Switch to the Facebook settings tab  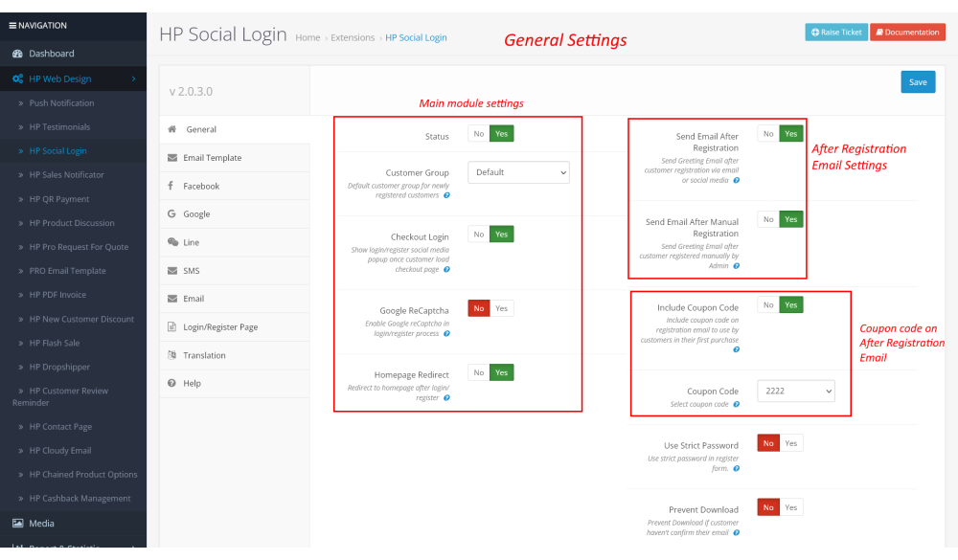235,186
